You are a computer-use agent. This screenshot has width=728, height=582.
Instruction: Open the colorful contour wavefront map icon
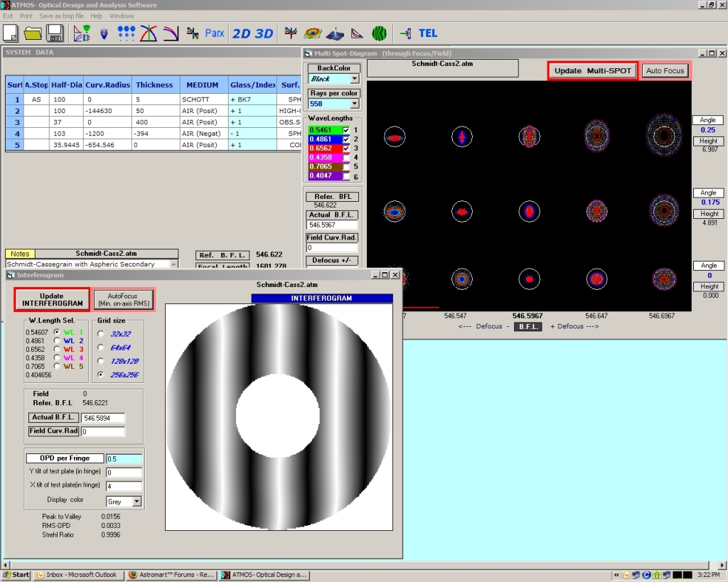pyautogui.click(x=313, y=33)
